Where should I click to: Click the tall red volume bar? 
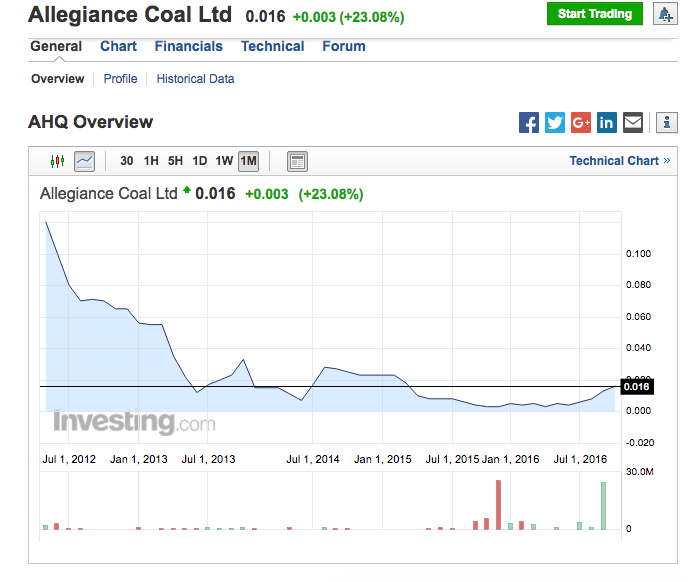[498, 505]
